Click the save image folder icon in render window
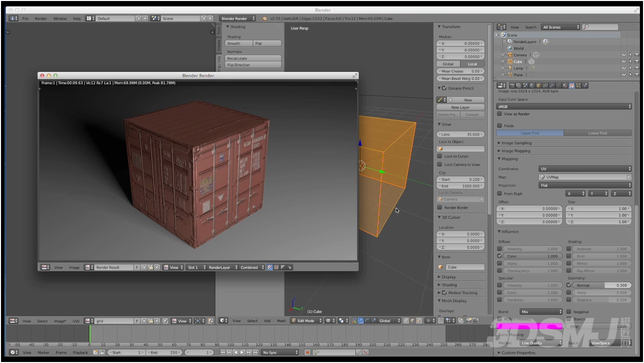The image size is (644, 363). (x=150, y=267)
